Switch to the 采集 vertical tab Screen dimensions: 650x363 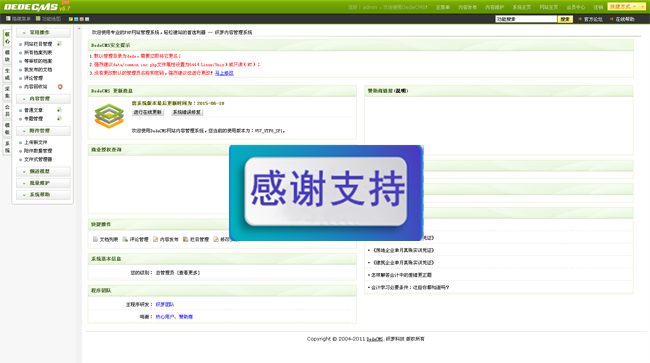(7, 92)
